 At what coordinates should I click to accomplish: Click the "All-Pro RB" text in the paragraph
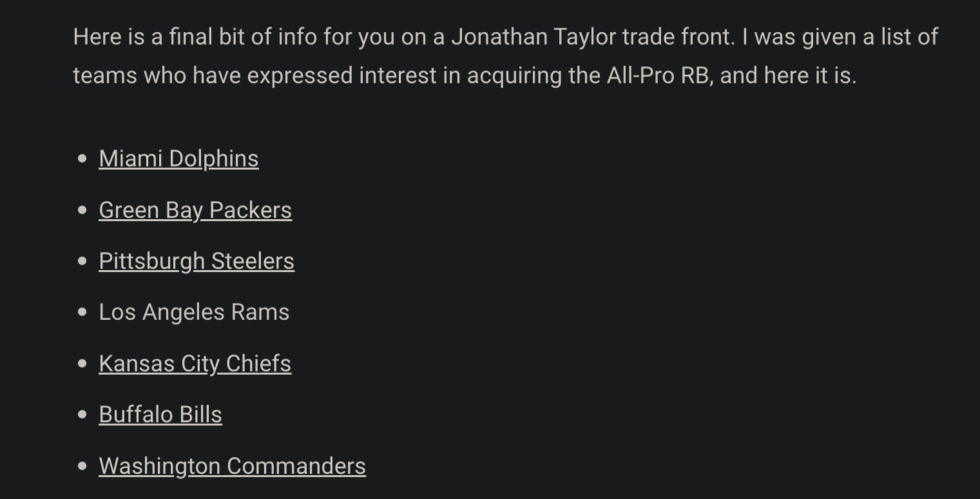658,76
